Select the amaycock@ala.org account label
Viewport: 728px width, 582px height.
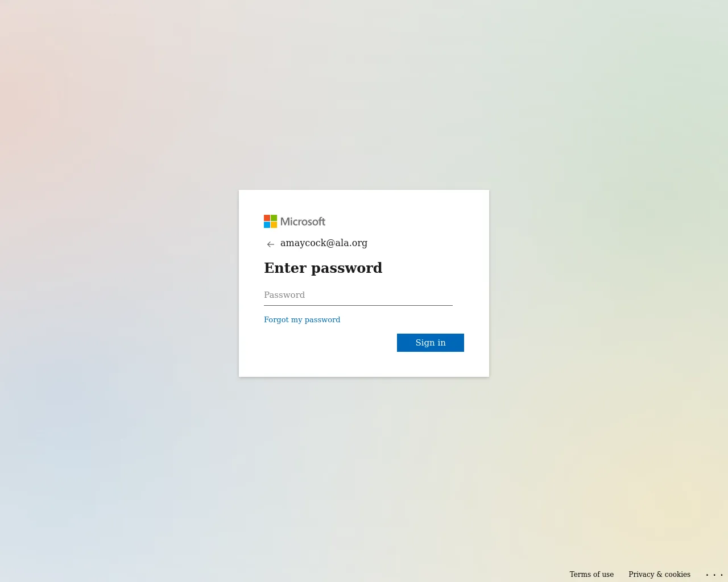324,243
